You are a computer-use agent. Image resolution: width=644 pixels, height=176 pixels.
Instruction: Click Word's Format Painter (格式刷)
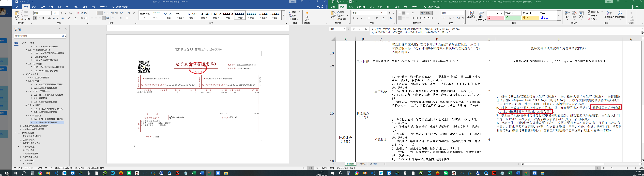point(25,19)
